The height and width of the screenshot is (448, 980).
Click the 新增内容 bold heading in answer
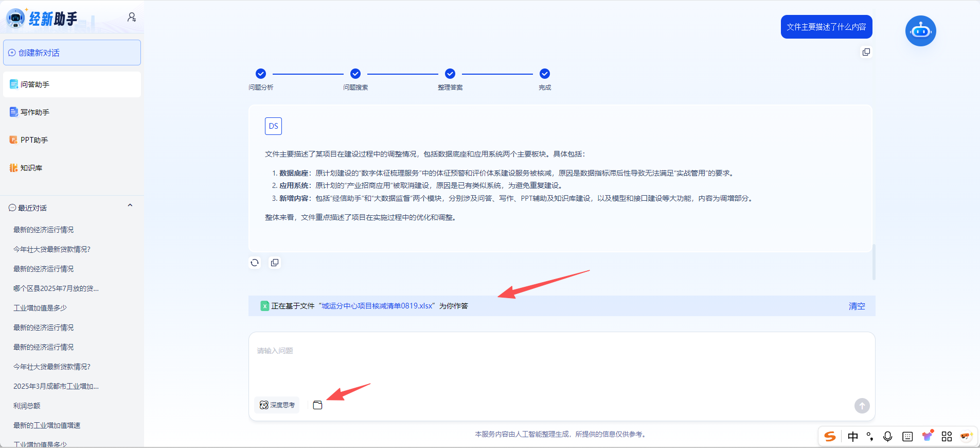click(x=294, y=198)
